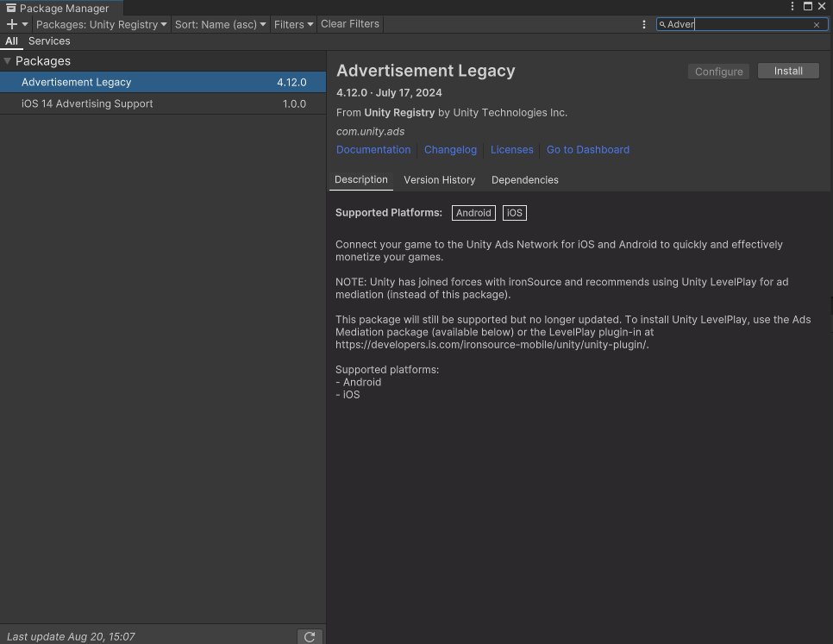
Task: Select the iOS 14 Advertising Support row
Action: 163,103
